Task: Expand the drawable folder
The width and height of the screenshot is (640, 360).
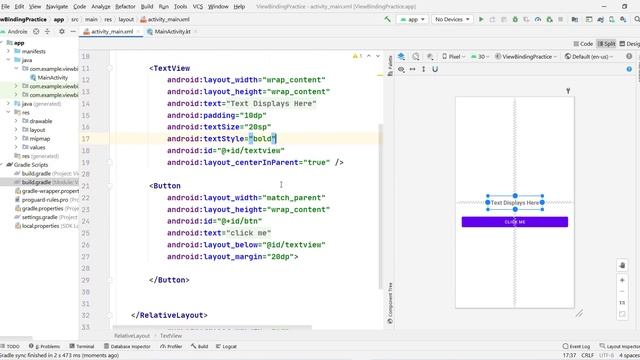Action: pyautogui.click(x=16, y=121)
